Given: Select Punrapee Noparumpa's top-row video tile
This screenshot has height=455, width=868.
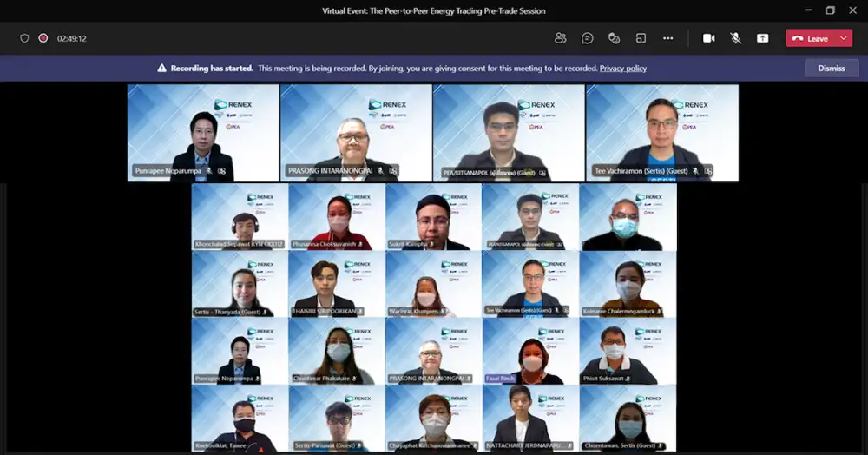Looking at the screenshot, I should pos(203,132).
